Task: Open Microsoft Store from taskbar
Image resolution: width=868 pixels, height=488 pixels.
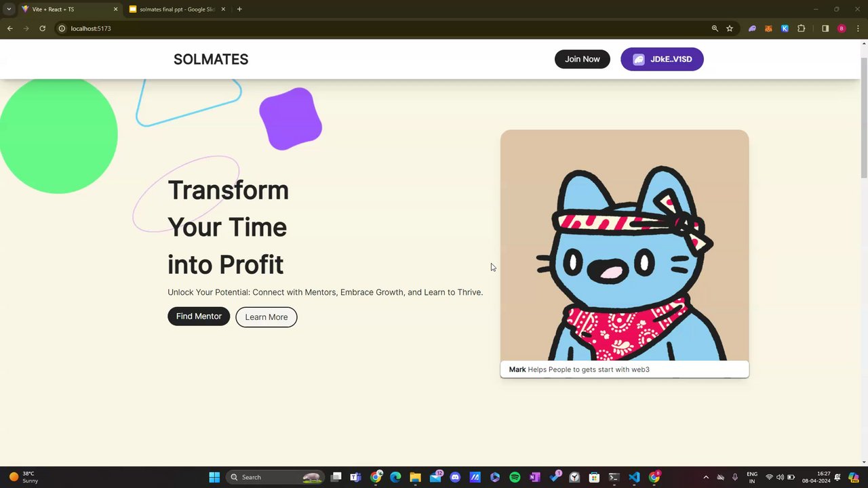Action: [594, 477]
